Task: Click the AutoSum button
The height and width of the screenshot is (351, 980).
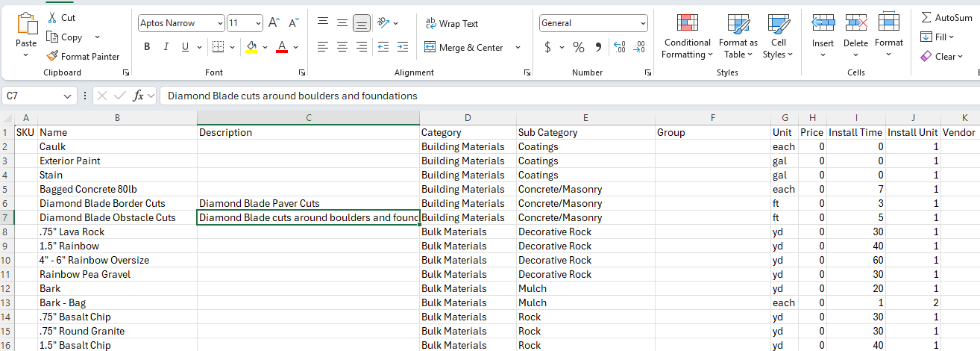Action: 946,17
